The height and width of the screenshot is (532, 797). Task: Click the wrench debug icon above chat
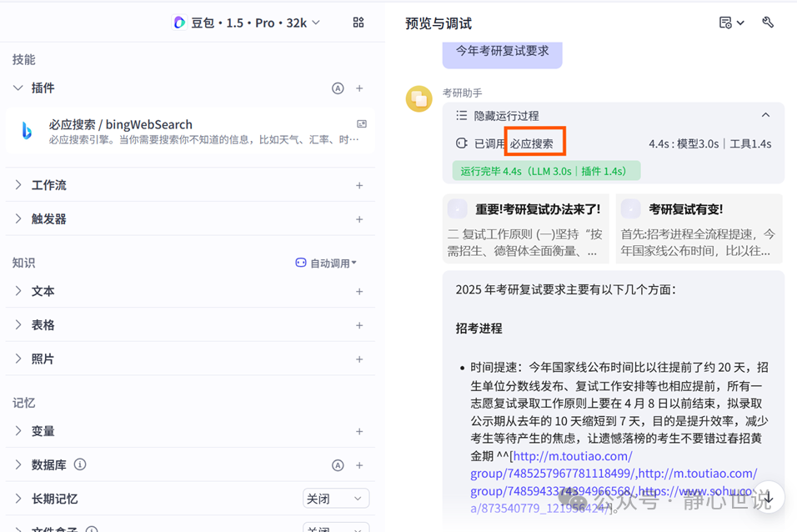tap(768, 23)
